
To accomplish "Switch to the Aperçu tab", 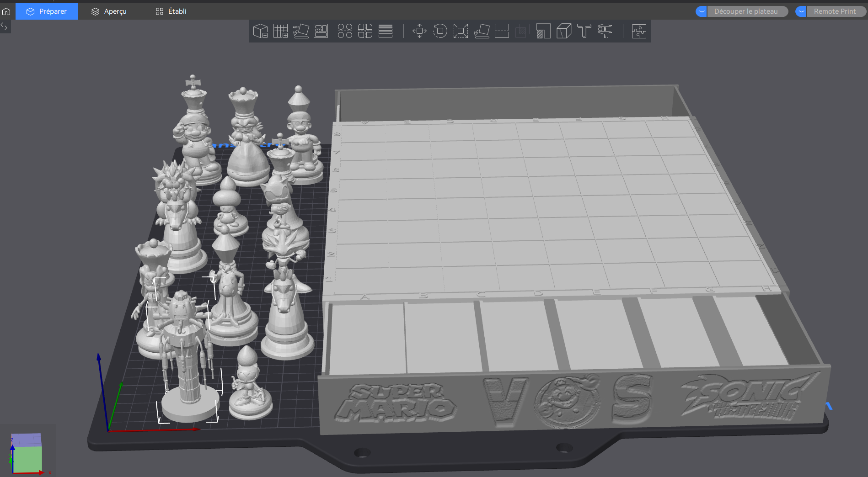I will click(109, 11).
